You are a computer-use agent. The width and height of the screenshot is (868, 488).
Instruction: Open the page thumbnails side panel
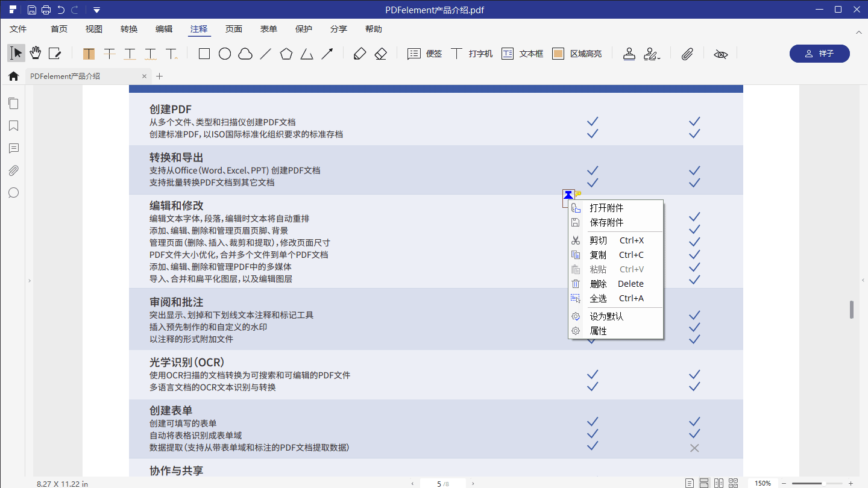13,104
